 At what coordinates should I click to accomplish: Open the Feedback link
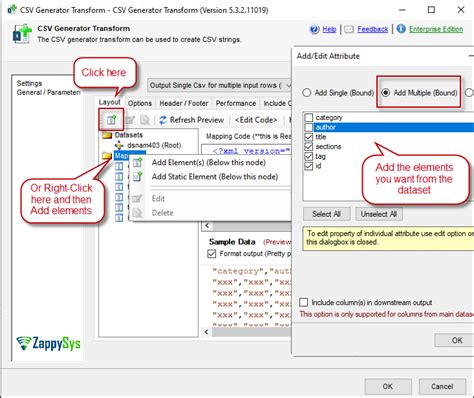click(373, 29)
